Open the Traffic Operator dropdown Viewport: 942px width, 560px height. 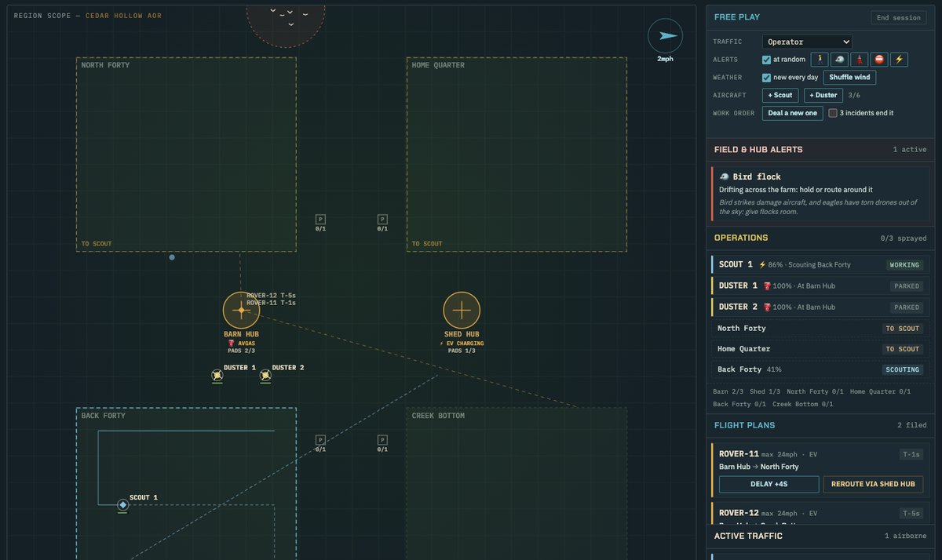coord(807,42)
